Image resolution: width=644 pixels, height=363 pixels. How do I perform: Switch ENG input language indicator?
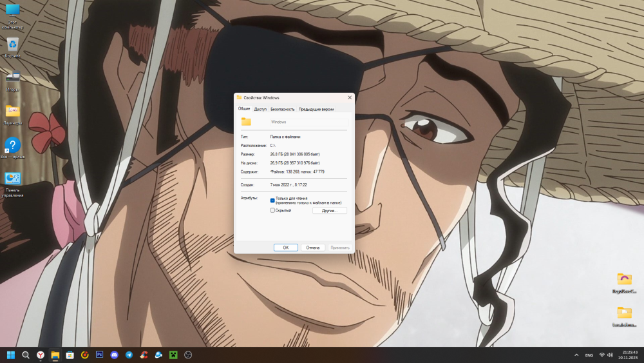point(589,355)
